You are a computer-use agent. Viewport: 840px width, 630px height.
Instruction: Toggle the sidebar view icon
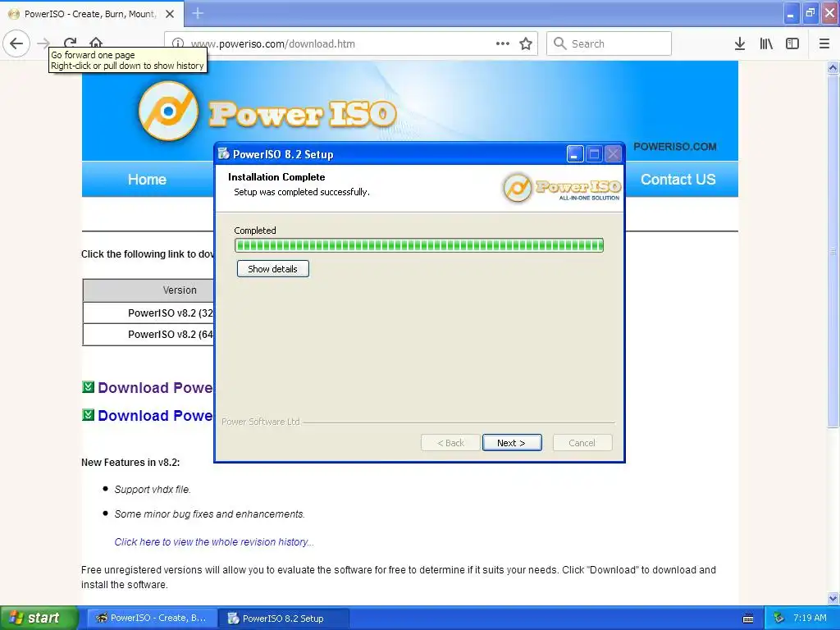click(792, 43)
